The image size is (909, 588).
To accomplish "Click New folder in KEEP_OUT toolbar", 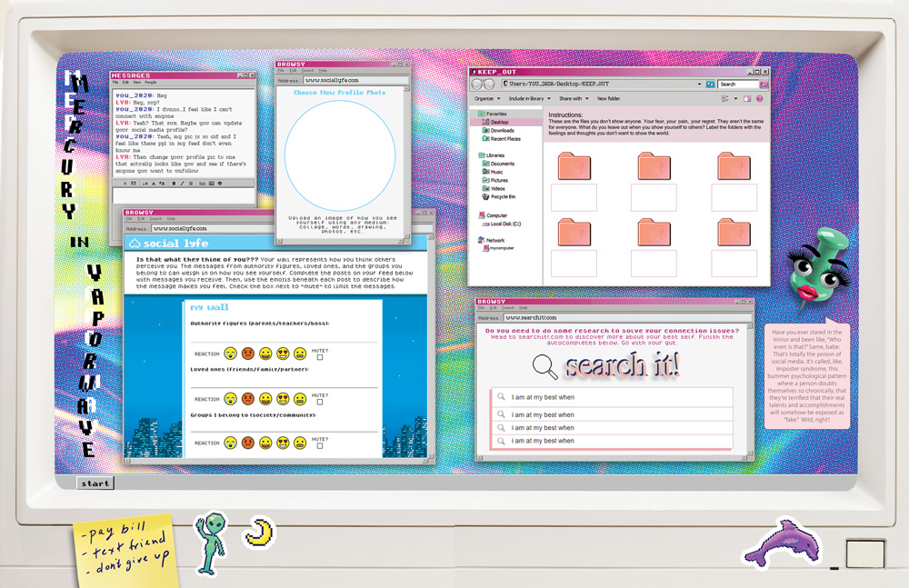I will pos(609,99).
